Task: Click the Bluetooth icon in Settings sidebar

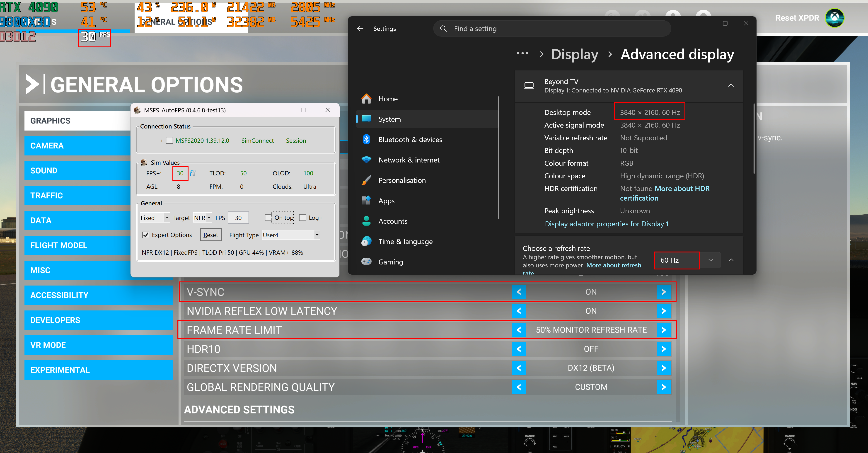Action: click(366, 140)
